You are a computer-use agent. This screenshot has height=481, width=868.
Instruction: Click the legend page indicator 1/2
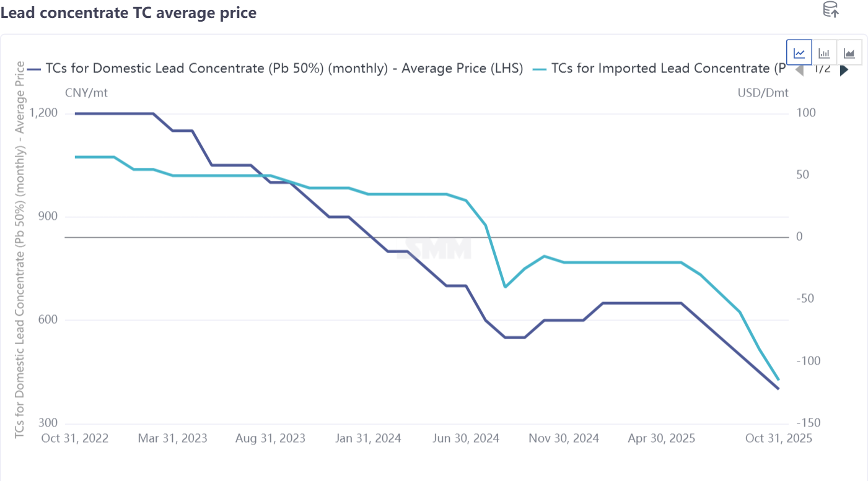coord(822,69)
